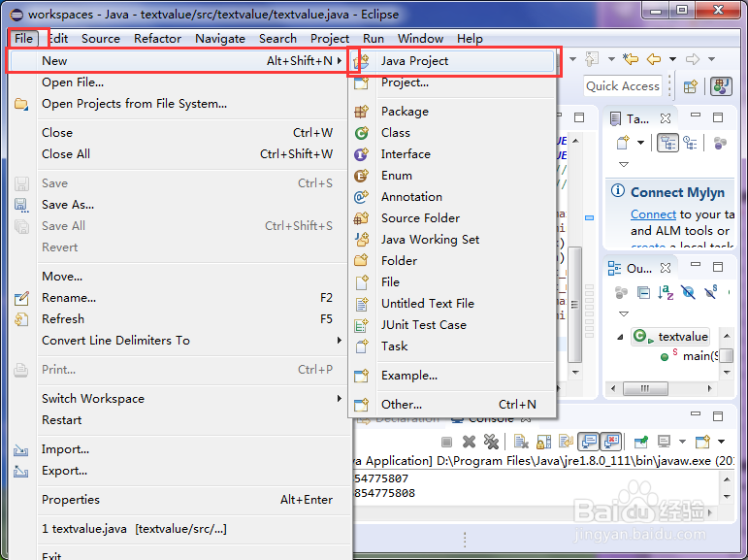Open the Open Console dropdown arrow
This screenshot has width=748, height=560.
point(721,443)
